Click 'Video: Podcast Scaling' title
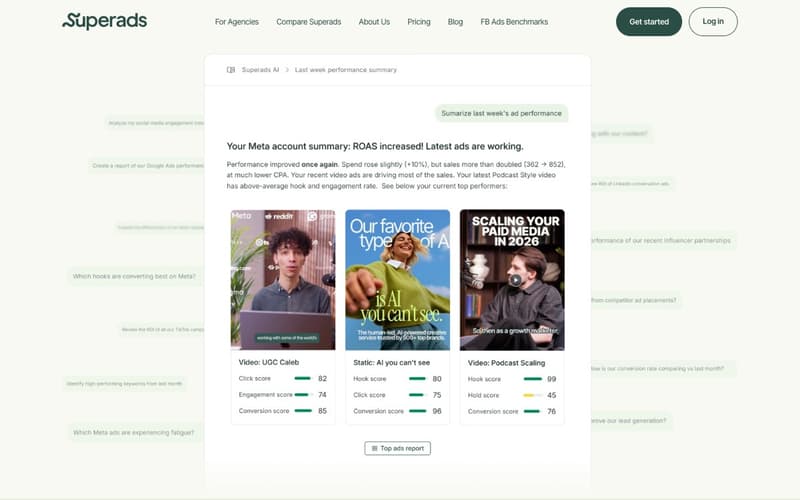 pyautogui.click(x=506, y=363)
